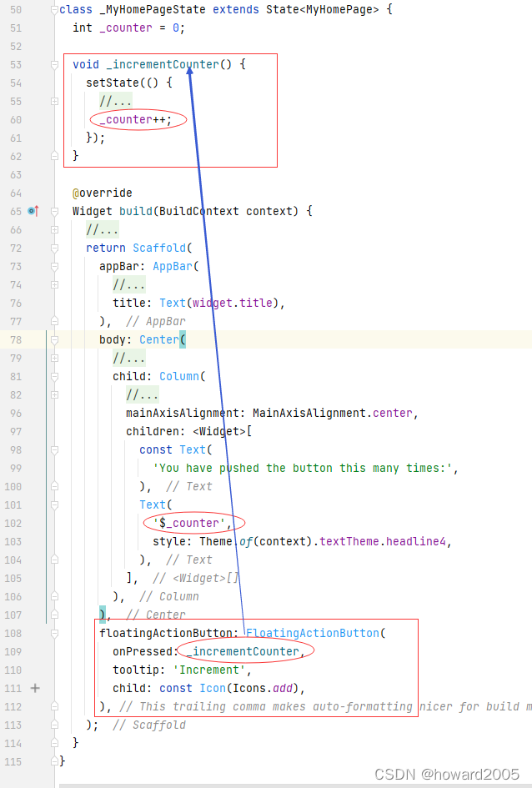This screenshot has height=788, width=532.
Task: Collapse the Column fold marker on line 81
Action: point(54,376)
